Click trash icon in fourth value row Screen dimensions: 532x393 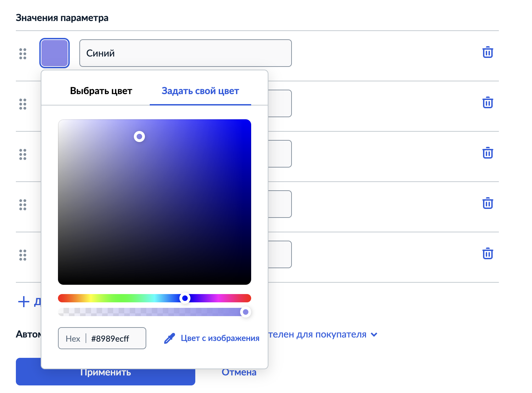point(487,203)
